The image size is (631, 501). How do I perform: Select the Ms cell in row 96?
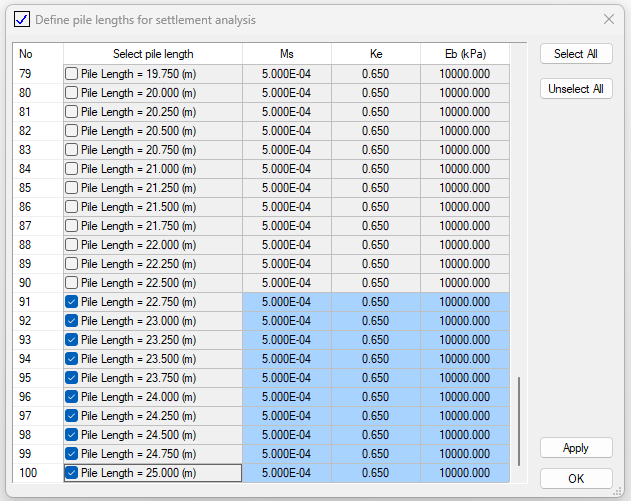point(287,397)
